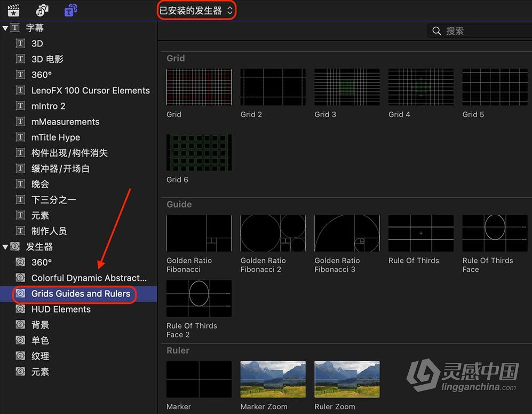This screenshot has height=414, width=532.
Task: Select Grids Guides and Rulers category
Action: (81, 293)
